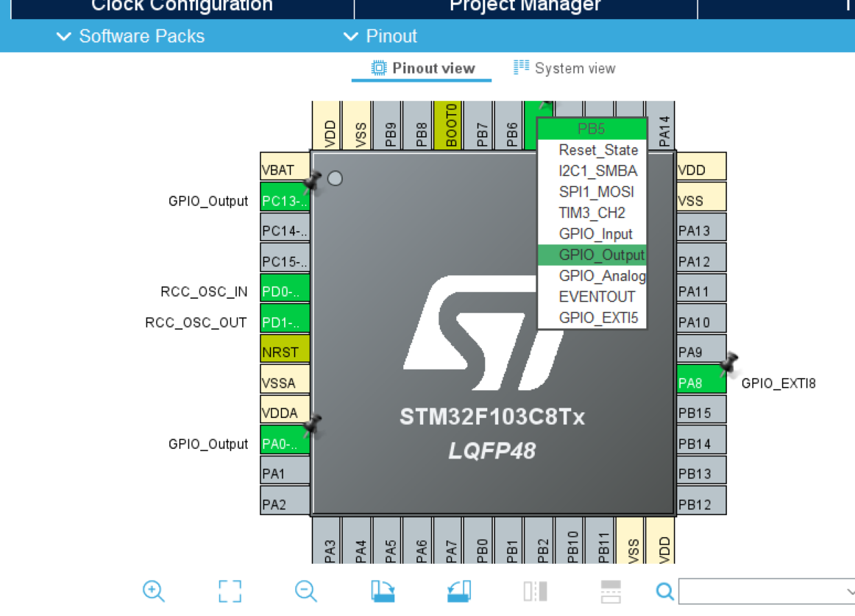Open the Project Manager tab
The height and width of the screenshot is (616, 855).
coord(525,7)
